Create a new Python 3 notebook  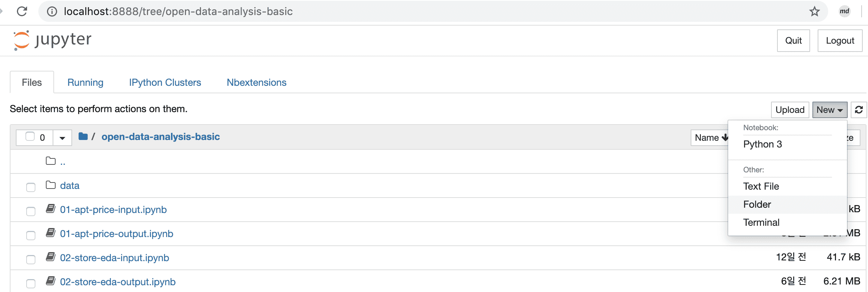click(x=762, y=144)
